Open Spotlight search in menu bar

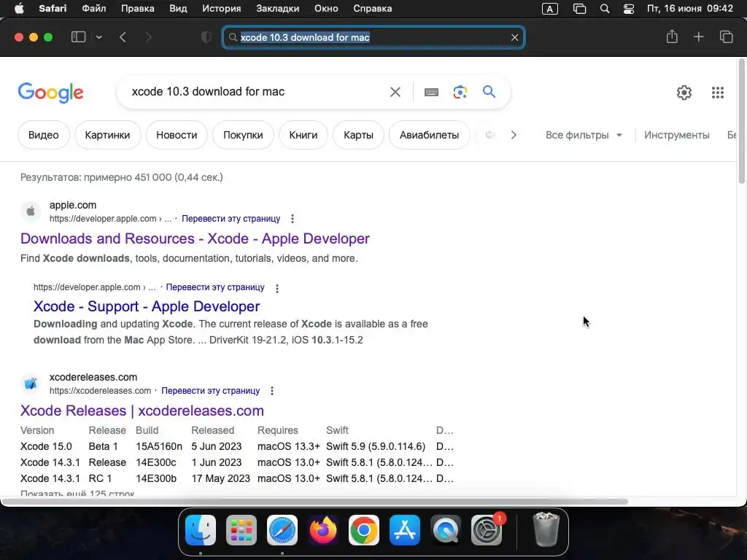coord(605,9)
